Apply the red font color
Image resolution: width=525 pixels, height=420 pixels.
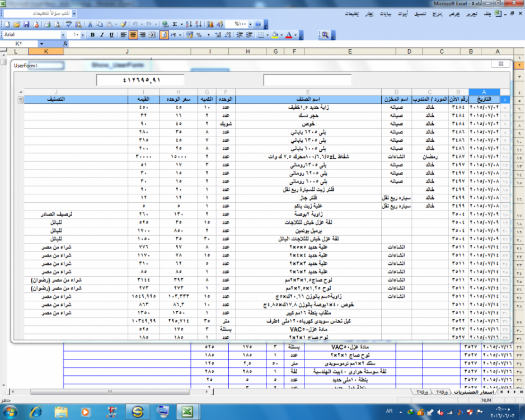(x=289, y=35)
